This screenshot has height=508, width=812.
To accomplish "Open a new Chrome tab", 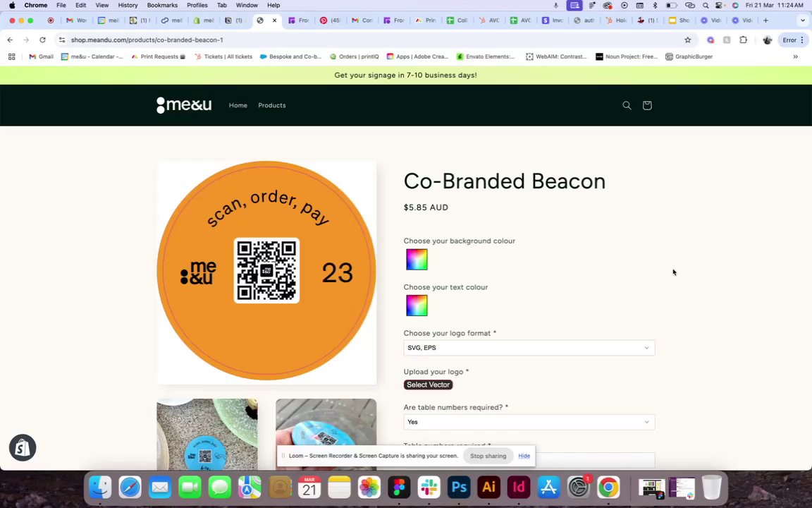I will pos(765,20).
